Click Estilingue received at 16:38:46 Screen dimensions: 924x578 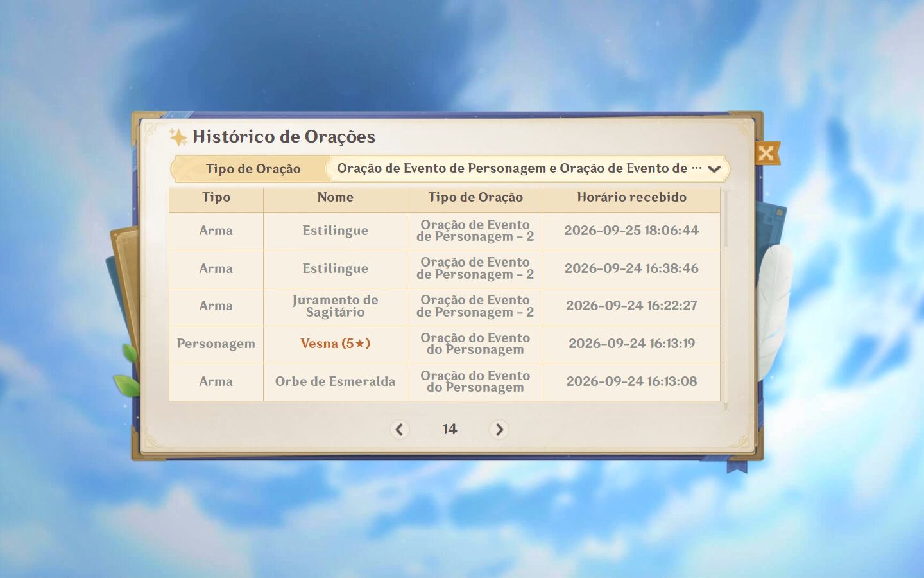[x=335, y=268]
